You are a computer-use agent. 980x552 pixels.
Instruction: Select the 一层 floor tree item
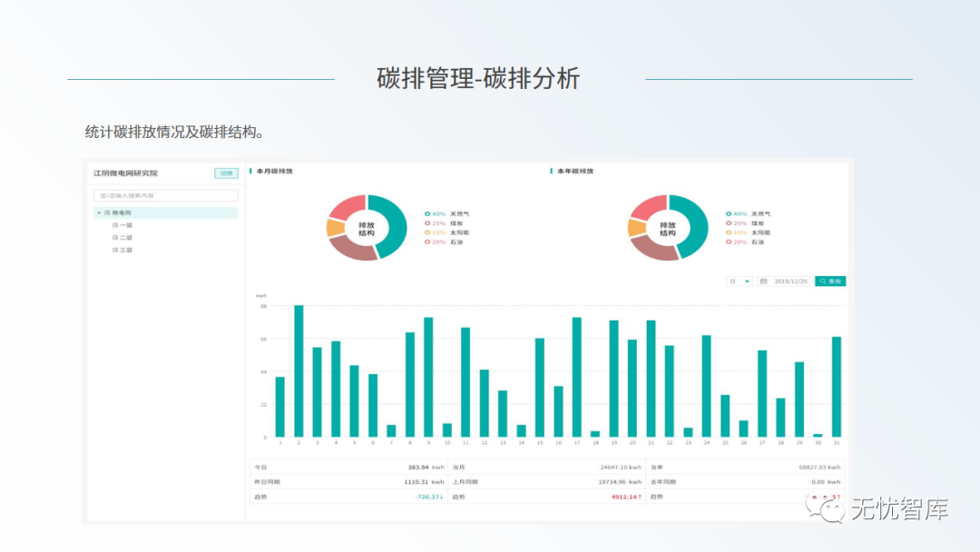pos(122,225)
